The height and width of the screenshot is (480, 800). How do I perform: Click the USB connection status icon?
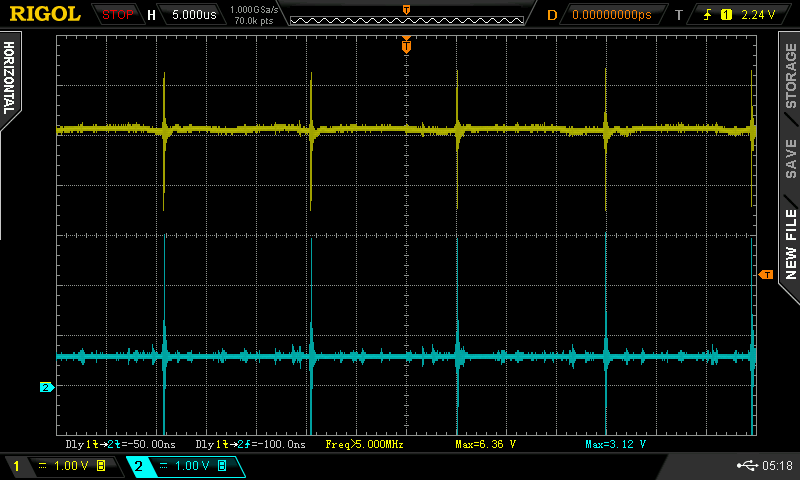746,465
